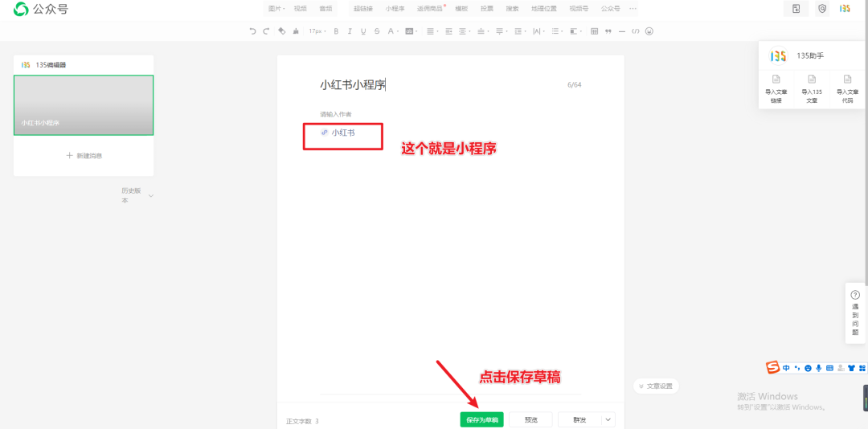
Task: Open the 视频 insert menu
Action: 300,9
